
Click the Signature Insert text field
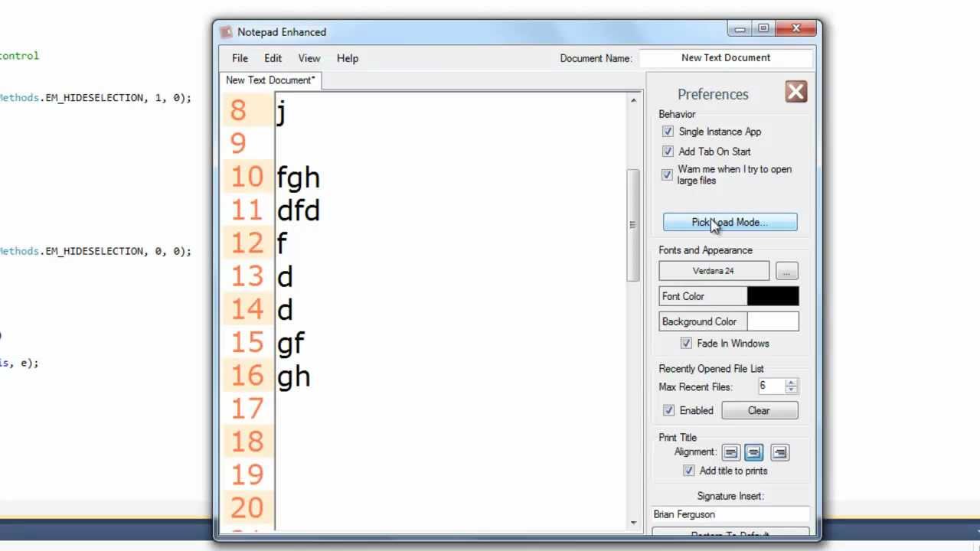click(x=730, y=514)
